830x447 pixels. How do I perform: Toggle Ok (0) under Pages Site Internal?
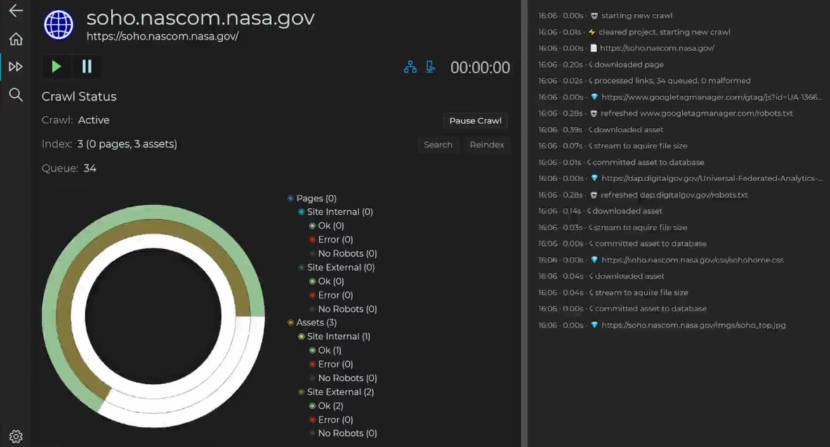coord(327,226)
